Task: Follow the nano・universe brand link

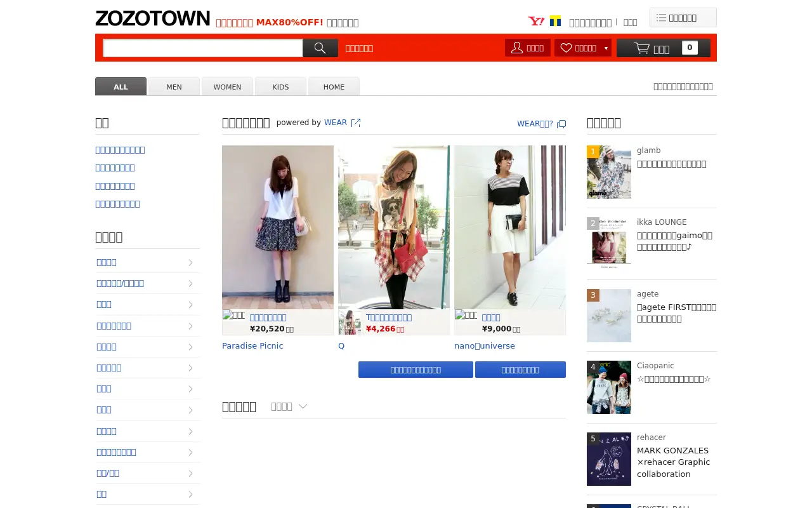Action: (485, 346)
